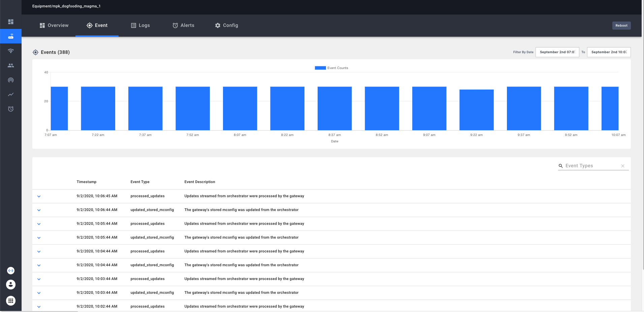Click the user account avatar icon

click(x=11, y=285)
